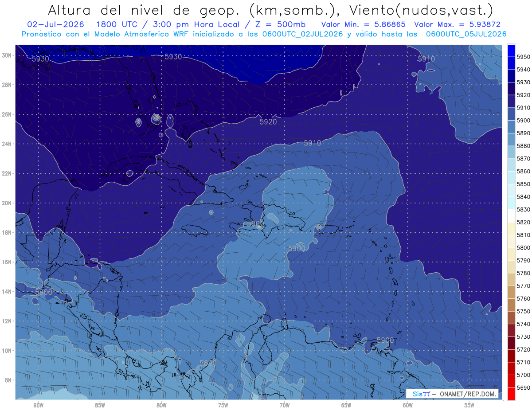Click the 5840 label on the color scale

[524, 196]
